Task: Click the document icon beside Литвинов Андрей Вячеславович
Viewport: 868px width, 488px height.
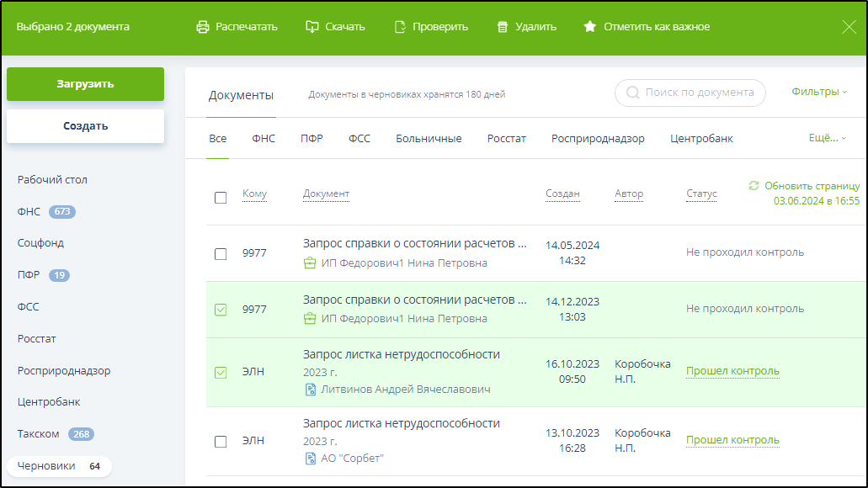Action: point(310,390)
